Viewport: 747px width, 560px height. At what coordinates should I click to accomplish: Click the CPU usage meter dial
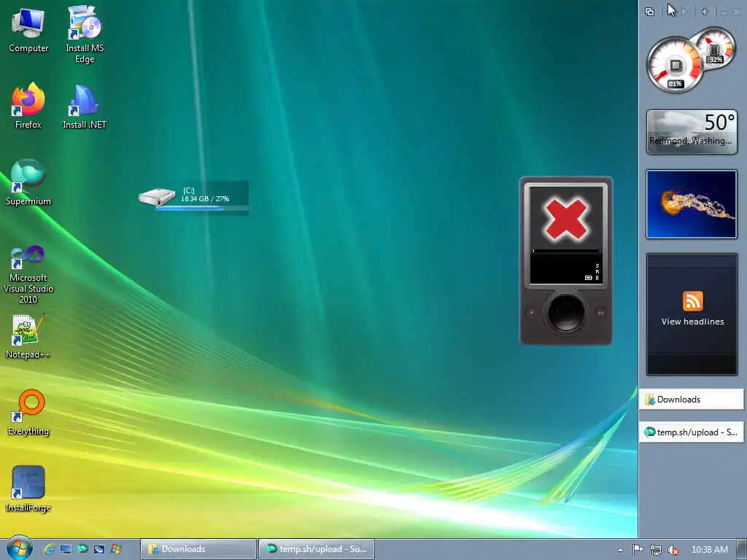tap(675, 65)
